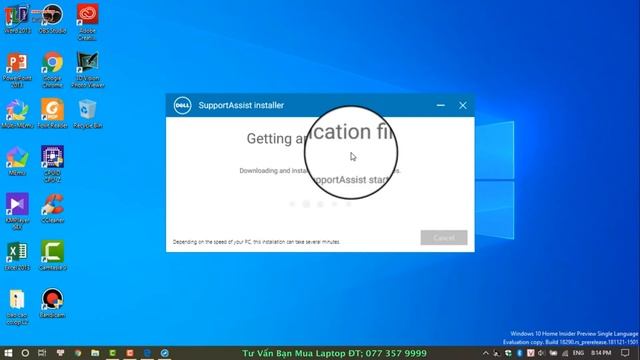The width and height of the screenshot is (640, 360).
Task: Select the Adobe Creative Cloud desktop shortcut
Action: pos(87,22)
